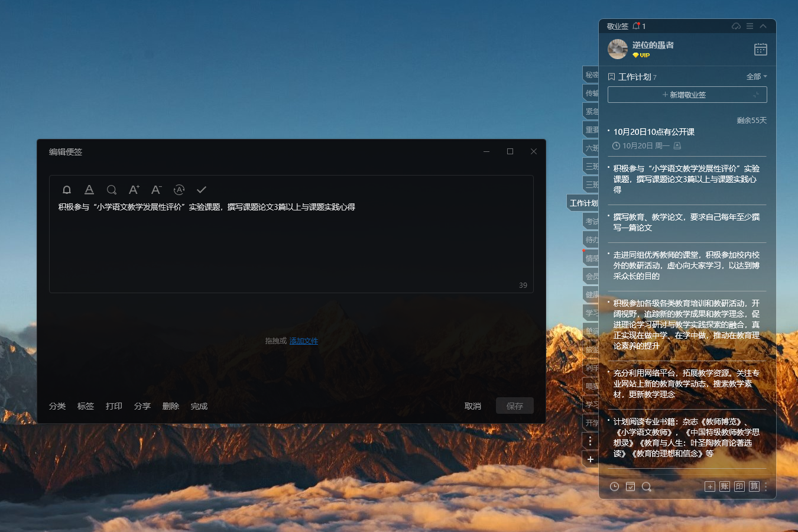Viewport: 798px width, 532px height.
Task: Show more categories with the sidebar dots button
Action: (590, 441)
